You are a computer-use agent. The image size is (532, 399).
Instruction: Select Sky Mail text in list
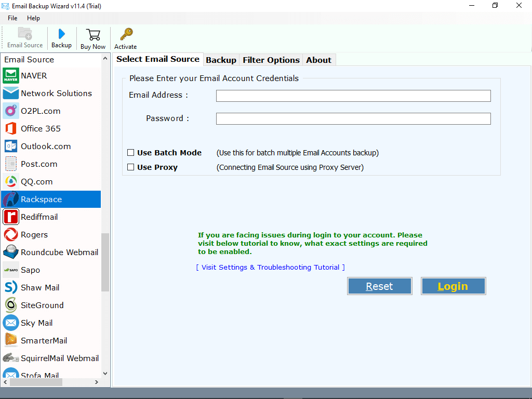[37, 323]
